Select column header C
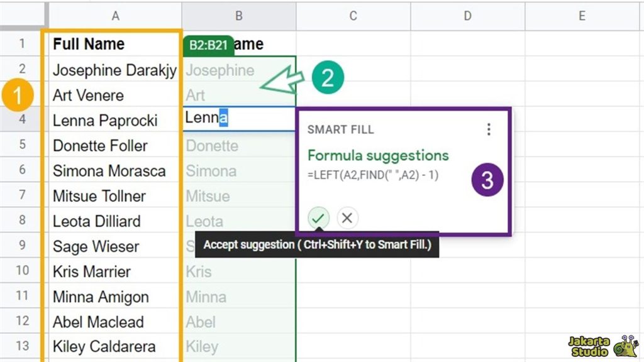Screen dimensions: 644x362 click(x=352, y=16)
